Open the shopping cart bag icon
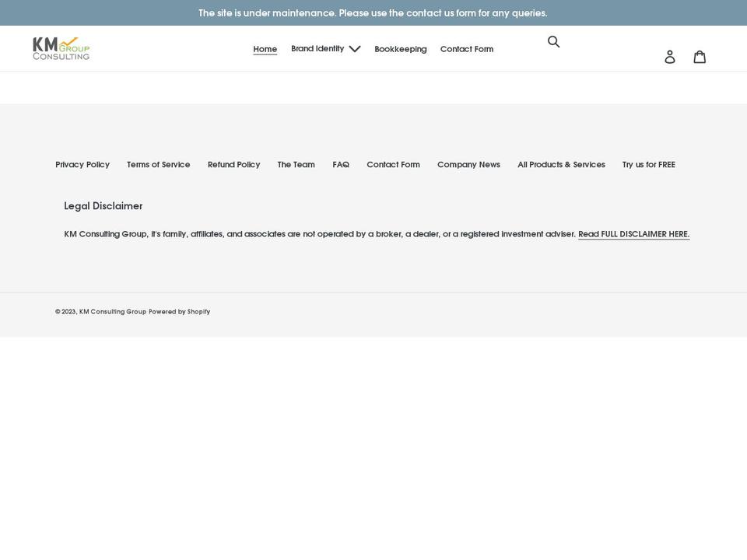Viewport: 747px width, 560px height. click(x=700, y=57)
